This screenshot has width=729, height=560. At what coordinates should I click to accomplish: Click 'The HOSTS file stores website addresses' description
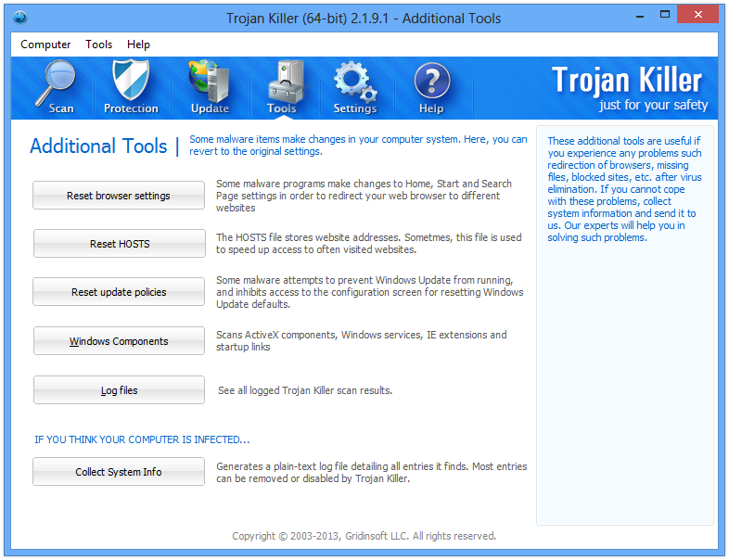[x=369, y=244]
